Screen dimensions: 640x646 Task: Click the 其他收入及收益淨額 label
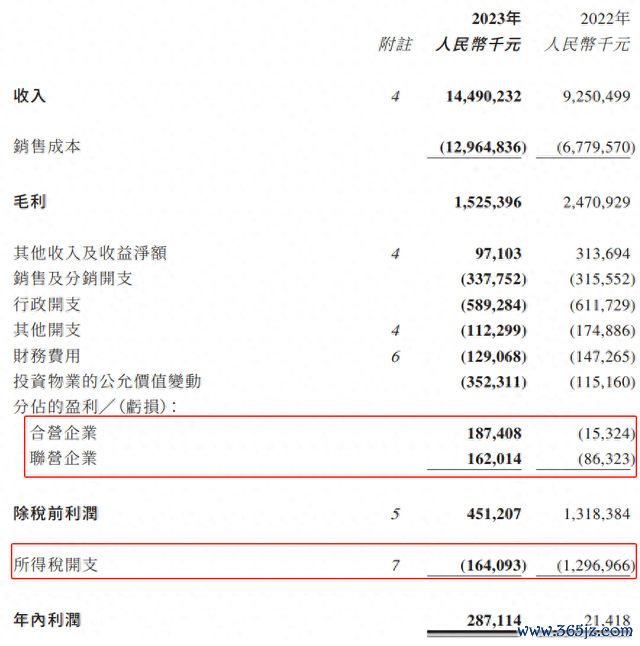click(90, 253)
